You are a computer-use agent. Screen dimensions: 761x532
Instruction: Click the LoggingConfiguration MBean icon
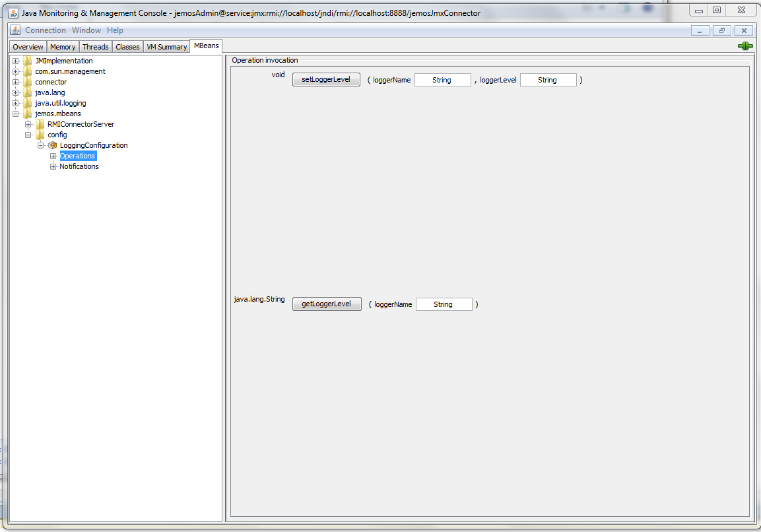point(52,145)
